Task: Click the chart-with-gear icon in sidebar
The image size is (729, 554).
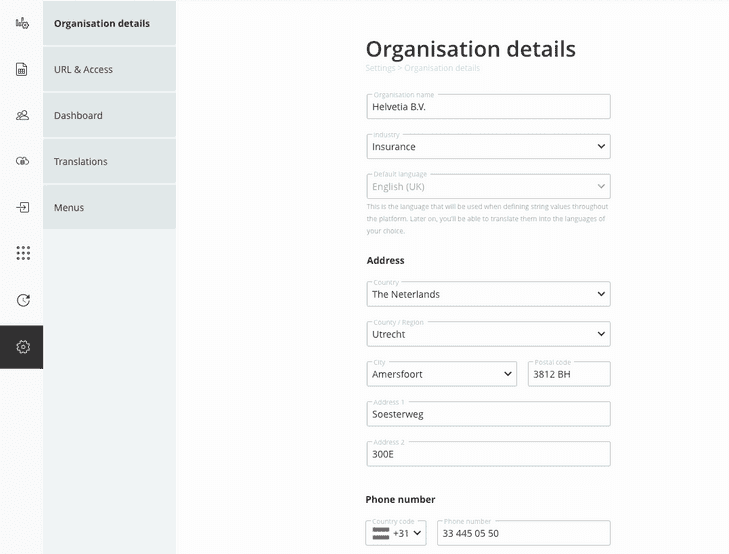Action: 22,23
